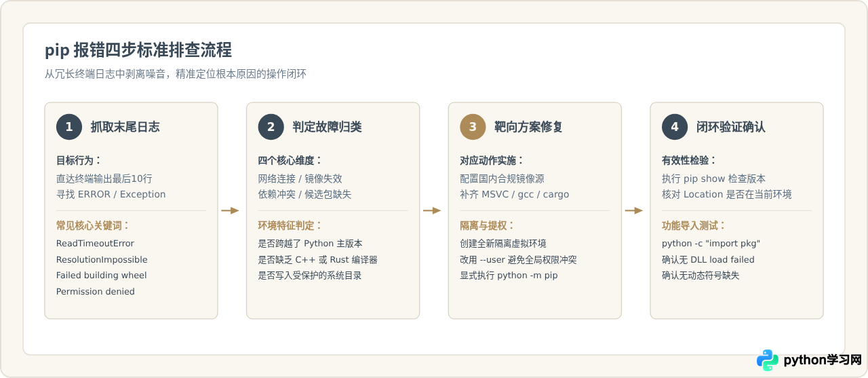Click the label "有效性检验："

[690, 161]
